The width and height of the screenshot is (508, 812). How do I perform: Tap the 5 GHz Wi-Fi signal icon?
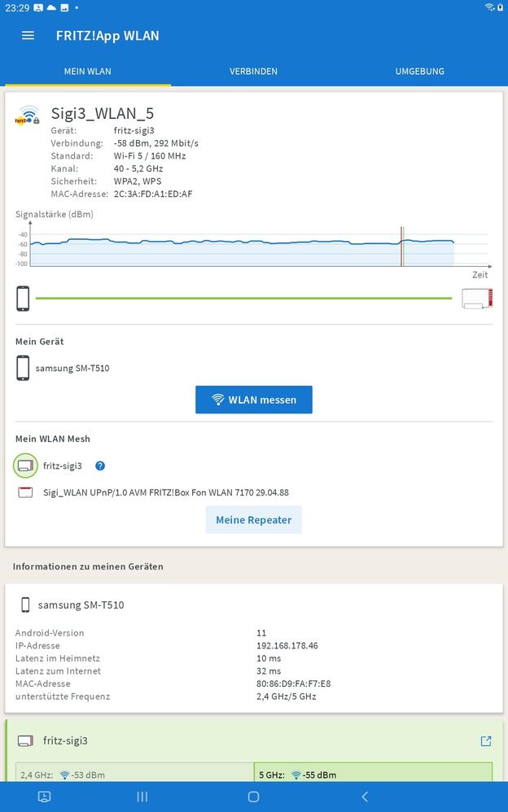coord(296,775)
